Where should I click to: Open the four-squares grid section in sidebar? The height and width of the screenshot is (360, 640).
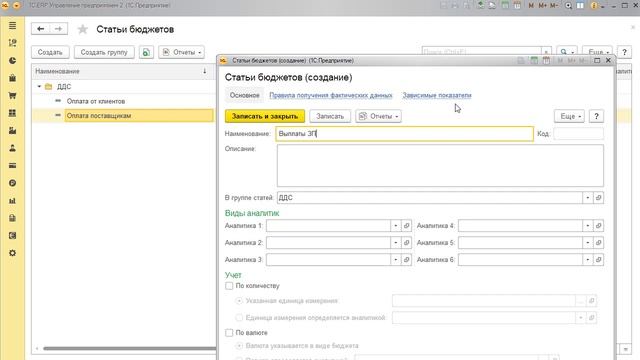[12, 113]
